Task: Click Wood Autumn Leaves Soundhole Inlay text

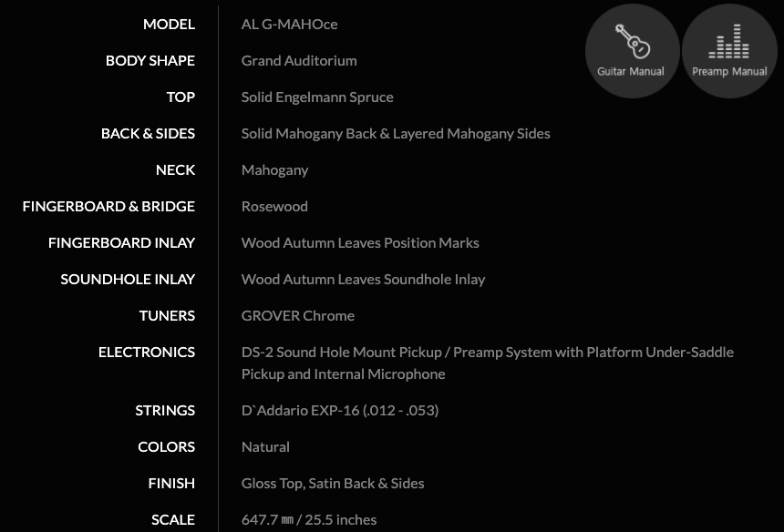Action: (363, 279)
